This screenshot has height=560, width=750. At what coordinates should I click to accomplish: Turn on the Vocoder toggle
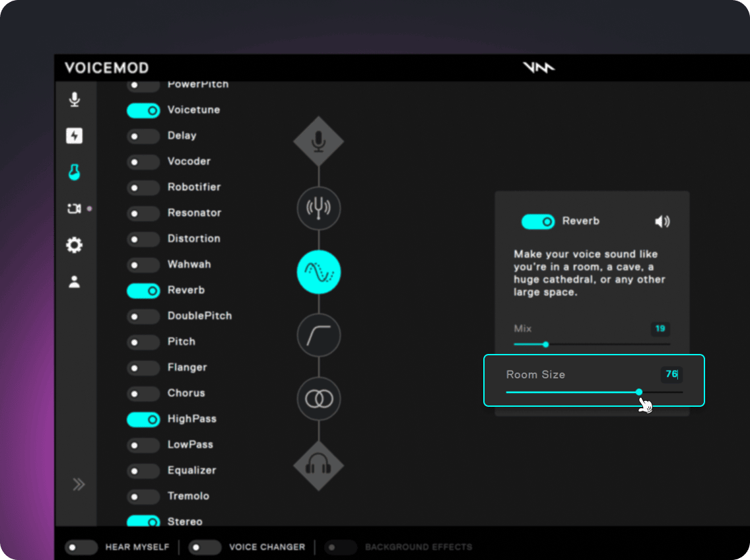(143, 162)
